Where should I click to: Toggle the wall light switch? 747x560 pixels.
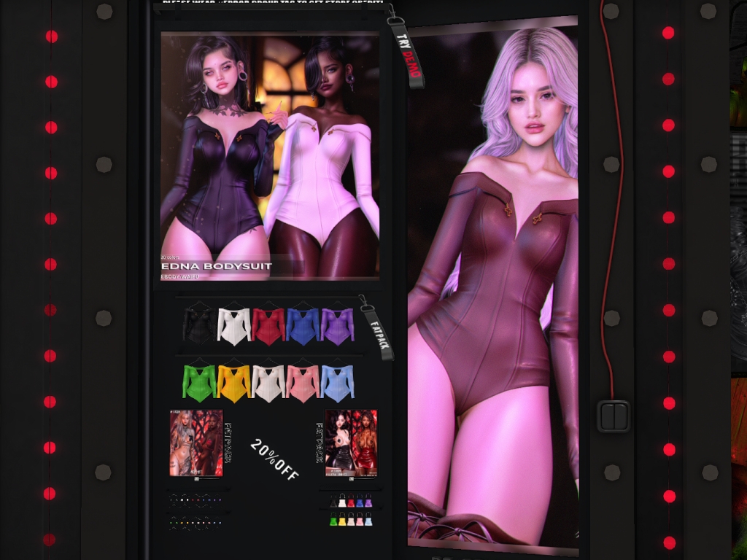(x=614, y=416)
